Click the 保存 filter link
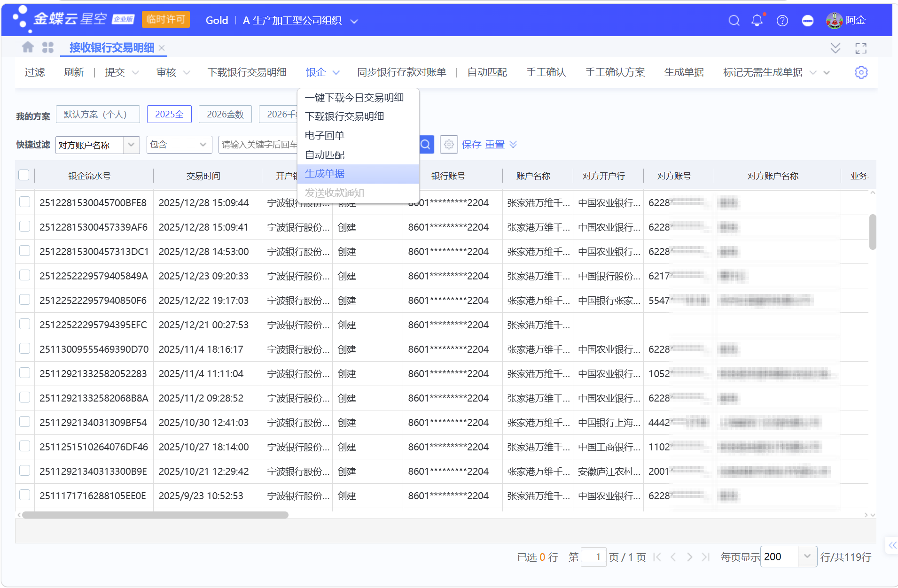Image resolution: width=898 pixels, height=588 pixels. tap(471, 145)
